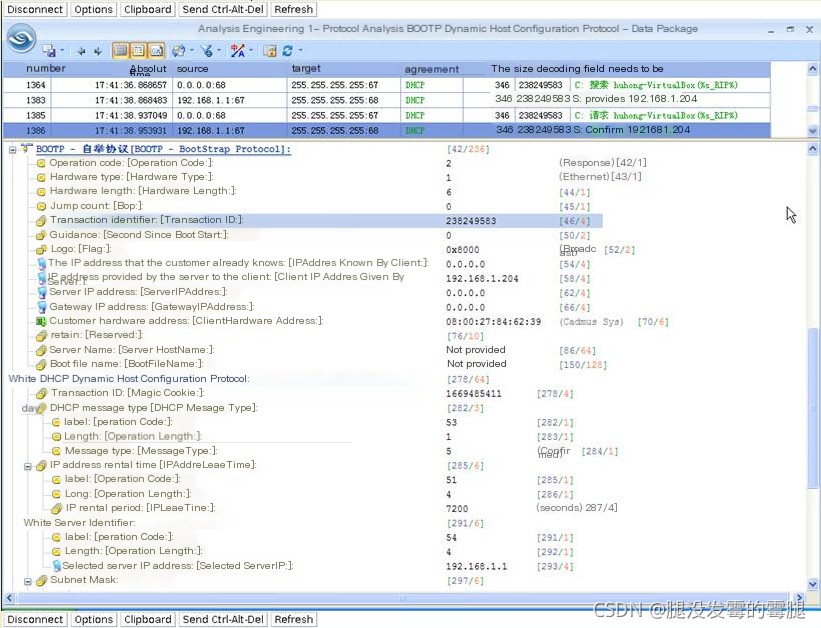The image size is (821, 628).
Task: Click the hardware address value 08:00:27:84:62:39
Action: point(493,322)
